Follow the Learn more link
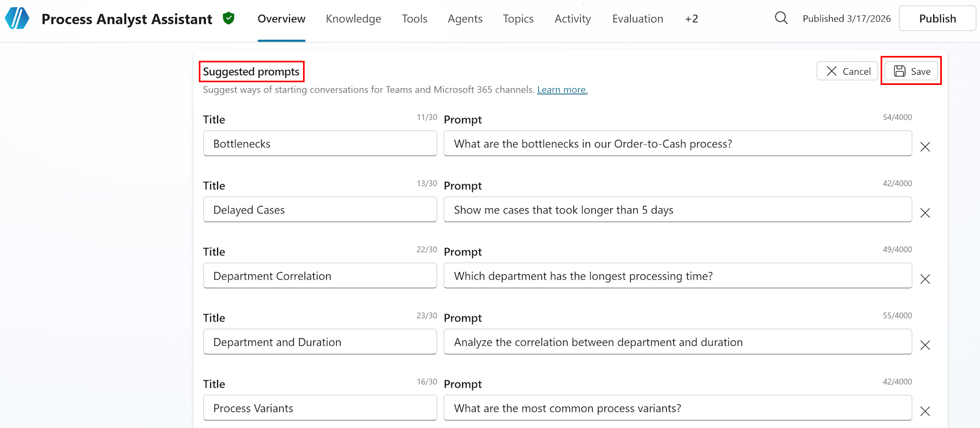Viewport: 980px width, 428px height. 562,90
